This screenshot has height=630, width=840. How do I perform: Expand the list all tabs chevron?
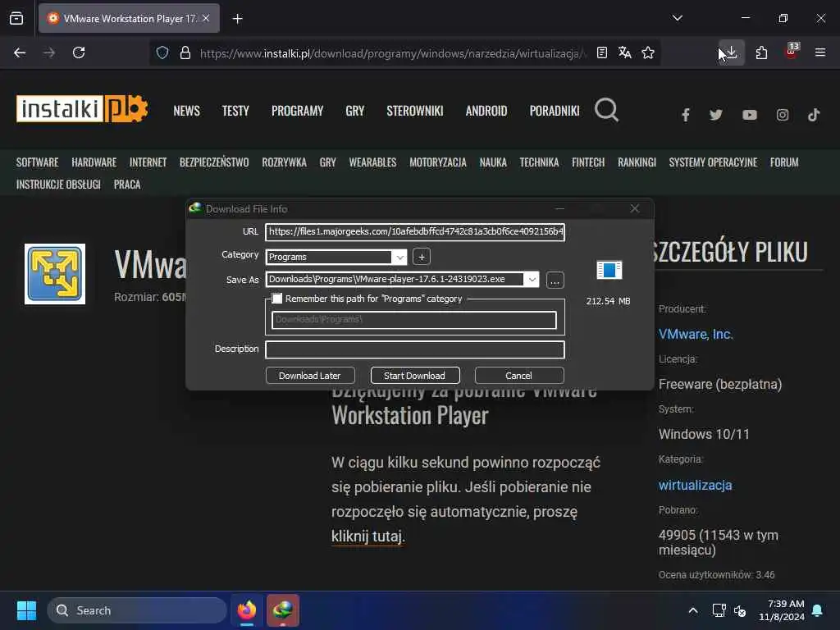pyautogui.click(x=677, y=18)
